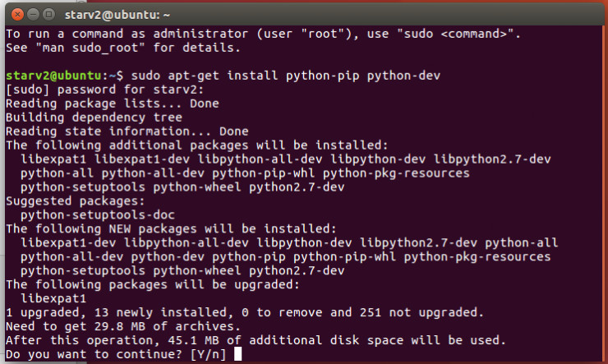Minimize the terminal window
The height and width of the screenshot is (364, 608).
(29, 14)
